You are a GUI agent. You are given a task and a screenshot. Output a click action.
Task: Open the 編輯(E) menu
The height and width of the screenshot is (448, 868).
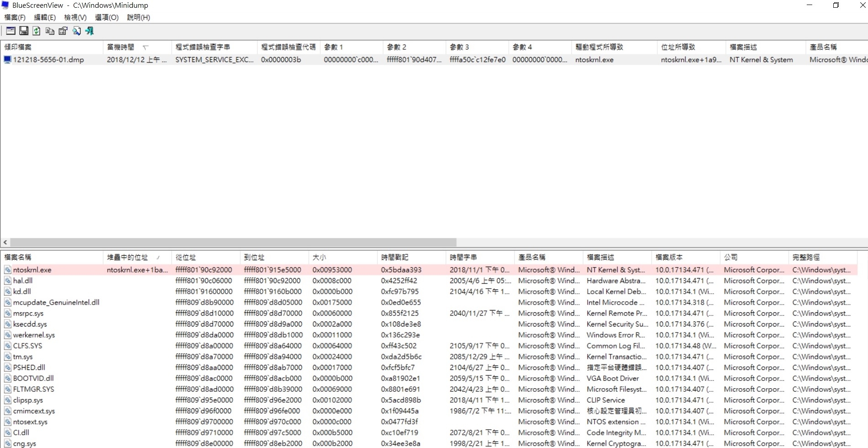[x=45, y=17]
